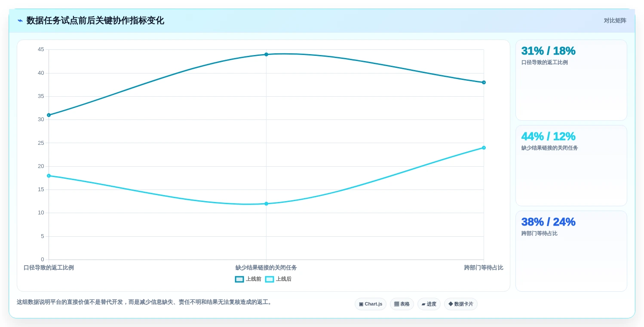Click the y-axis tick label 40
Screen dimensions: 644x327
41,73
